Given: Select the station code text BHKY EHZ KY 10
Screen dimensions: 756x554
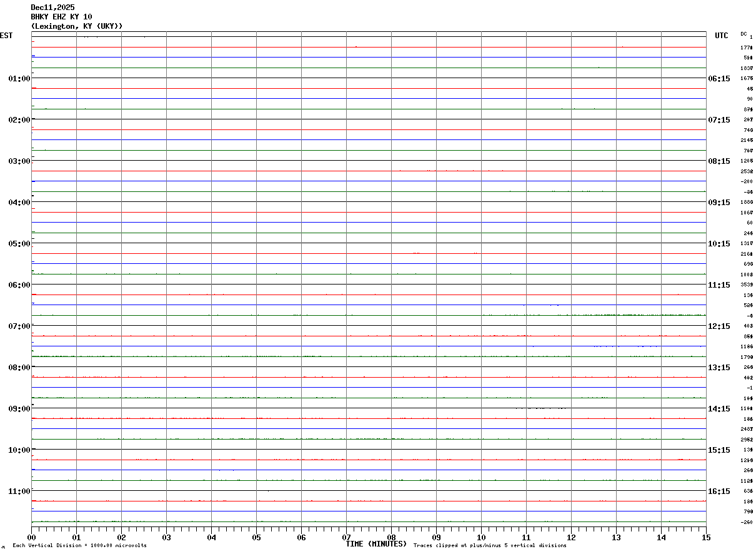Looking at the screenshot, I should [61, 17].
